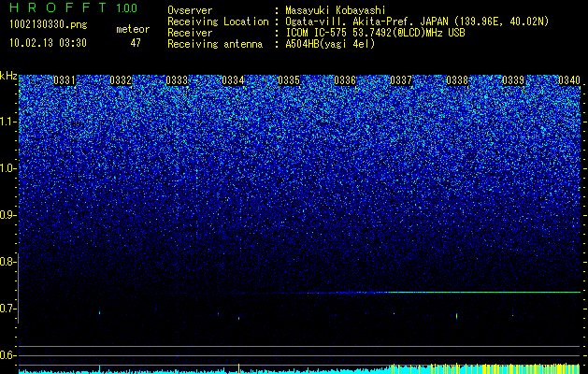
Task: Select antenna text A504HB(yagi 4el)
Action: click(330, 44)
